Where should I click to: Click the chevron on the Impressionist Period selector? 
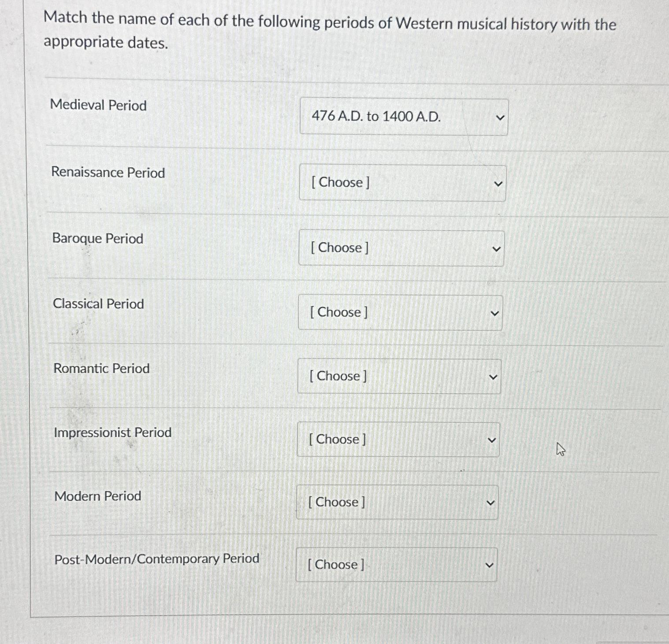[x=492, y=439]
